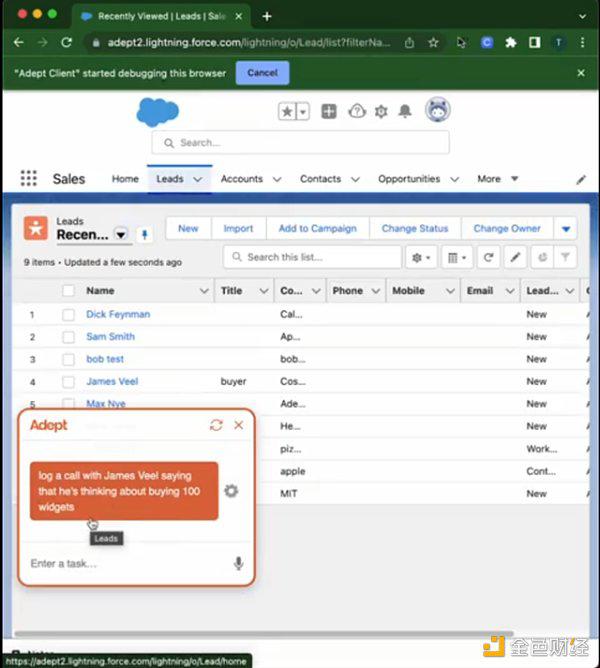Check the box for James Veel

[68, 382]
